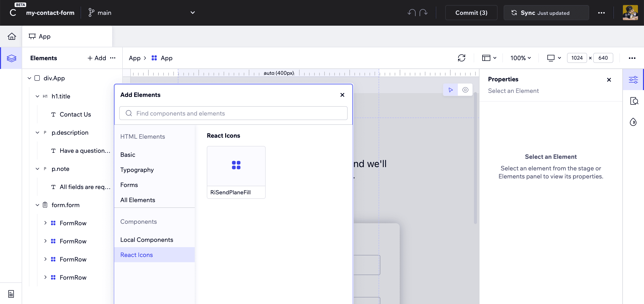
Task: Select the 'Have a question...' text node
Action: [85, 150]
